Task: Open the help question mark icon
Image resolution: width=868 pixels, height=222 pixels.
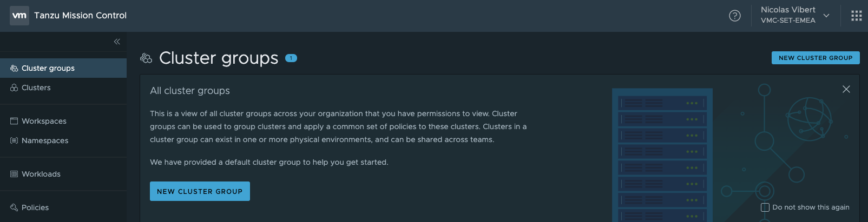Action: click(x=734, y=16)
